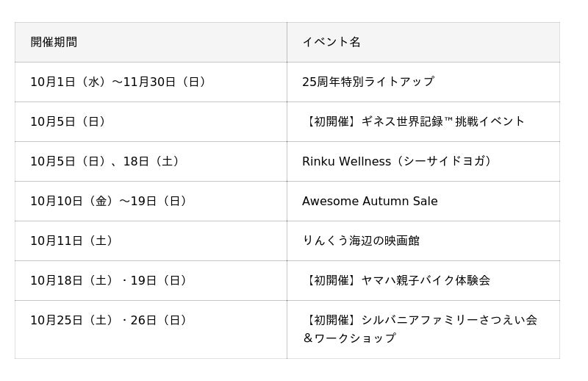Click the Awesome Autumn Sale event name
This screenshot has height=381, width=588.
click(370, 201)
